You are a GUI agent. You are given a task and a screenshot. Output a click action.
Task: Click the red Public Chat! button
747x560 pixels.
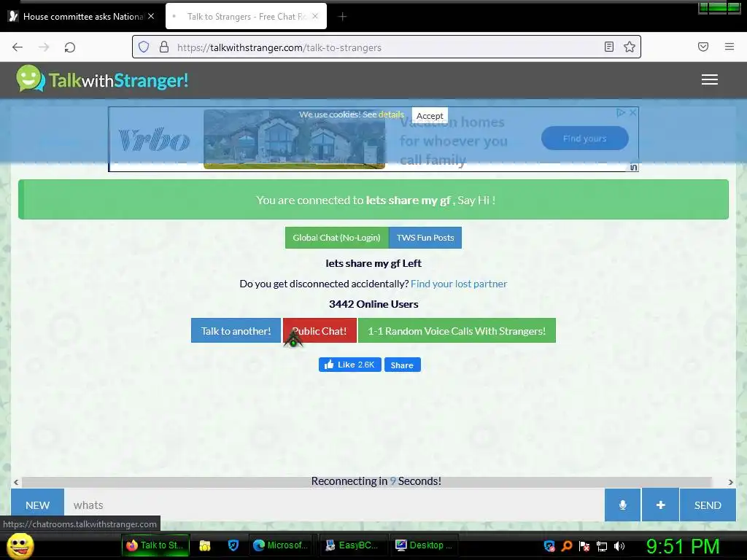tap(320, 330)
